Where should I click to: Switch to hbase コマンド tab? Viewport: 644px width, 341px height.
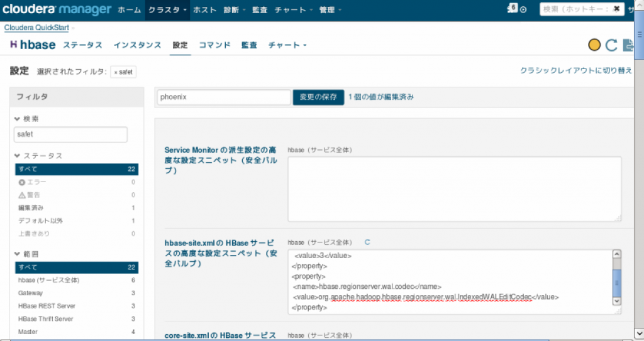[x=215, y=45]
